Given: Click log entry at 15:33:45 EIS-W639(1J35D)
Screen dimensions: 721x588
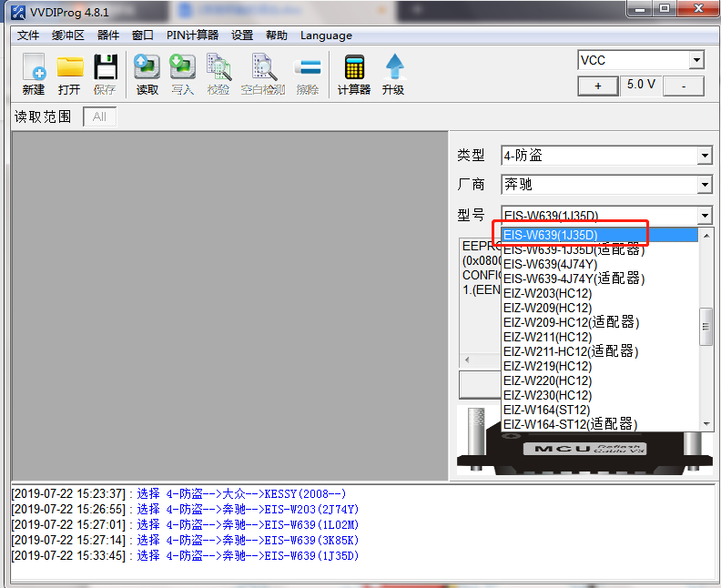Looking at the screenshot, I should click(185, 555).
